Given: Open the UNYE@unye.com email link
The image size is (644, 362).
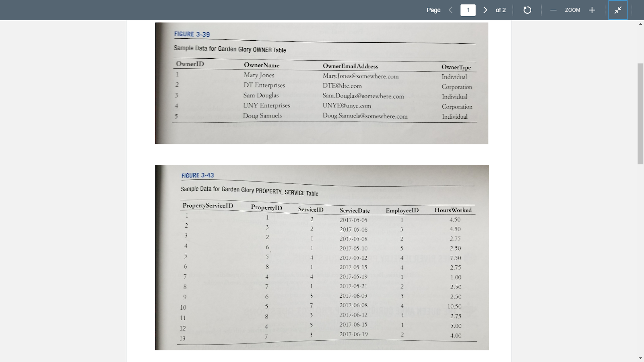Looking at the screenshot, I should pos(347,106).
